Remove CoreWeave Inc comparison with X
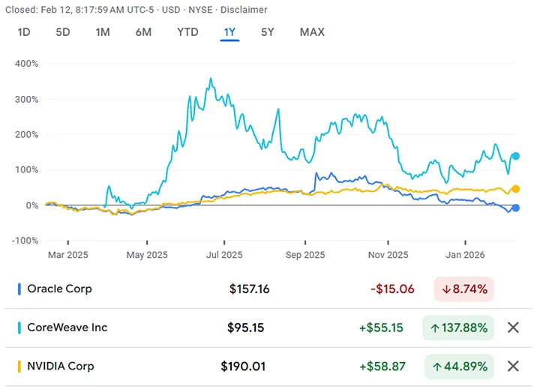The height and width of the screenshot is (392, 540). click(x=513, y=328)
